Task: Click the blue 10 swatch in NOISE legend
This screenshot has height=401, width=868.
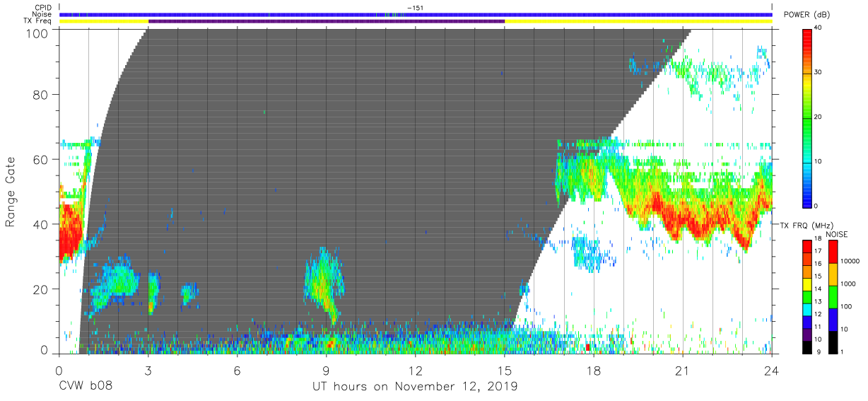Action: pos(833,320)
